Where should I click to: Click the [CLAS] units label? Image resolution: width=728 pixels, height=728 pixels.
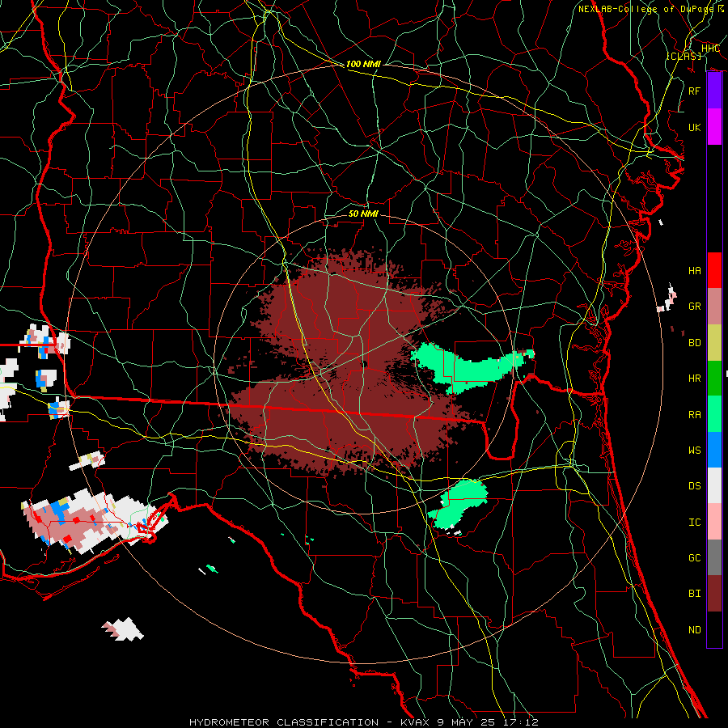(x=684, y=56)
